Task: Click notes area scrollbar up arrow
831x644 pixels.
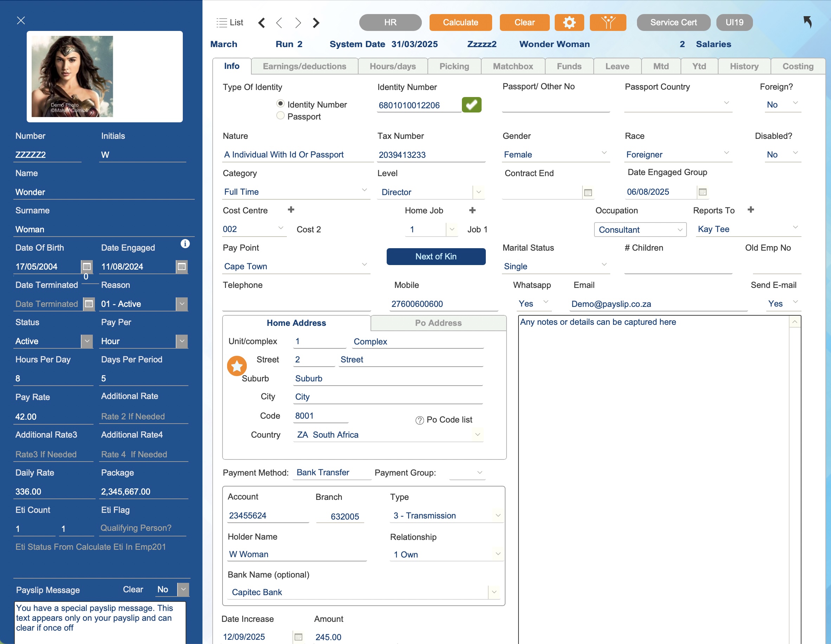Action: click(795, 322)
